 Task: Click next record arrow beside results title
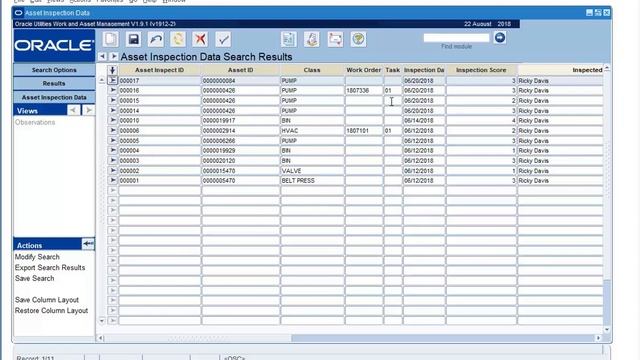(x=113, y=56)
